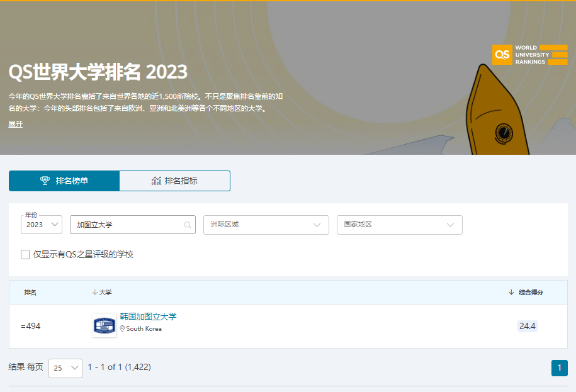
Task: Click the 结果 每页 label
Action: click(x=26, y=367)
